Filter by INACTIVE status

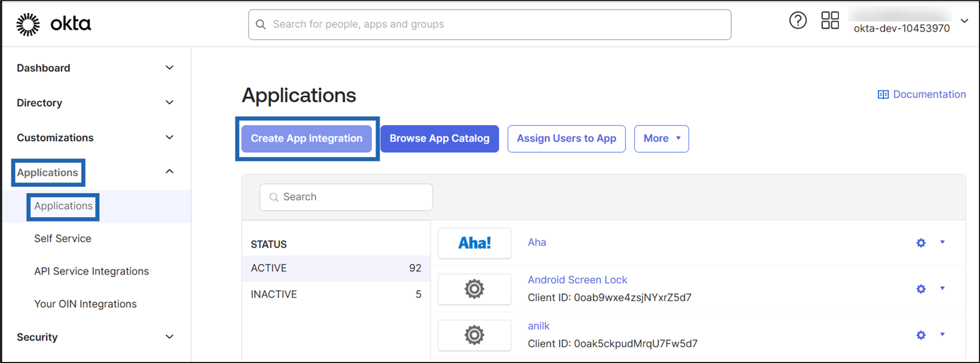click(336, 295)
